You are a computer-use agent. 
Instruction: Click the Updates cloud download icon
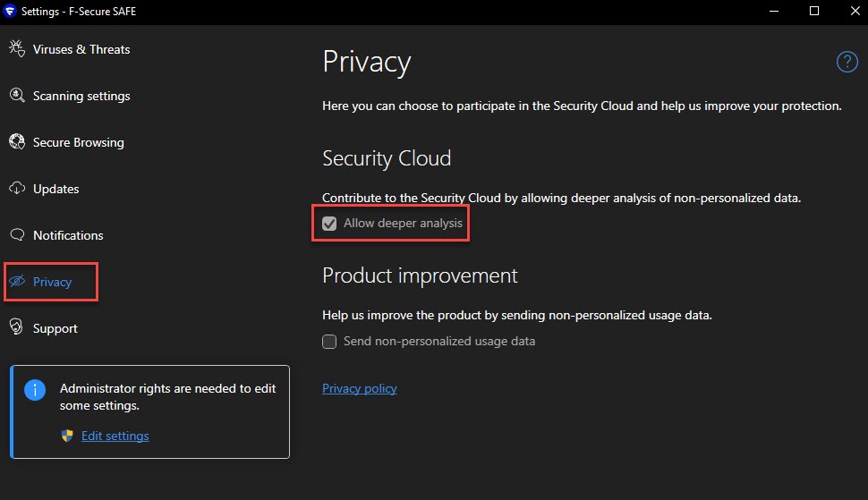[17, 189]
